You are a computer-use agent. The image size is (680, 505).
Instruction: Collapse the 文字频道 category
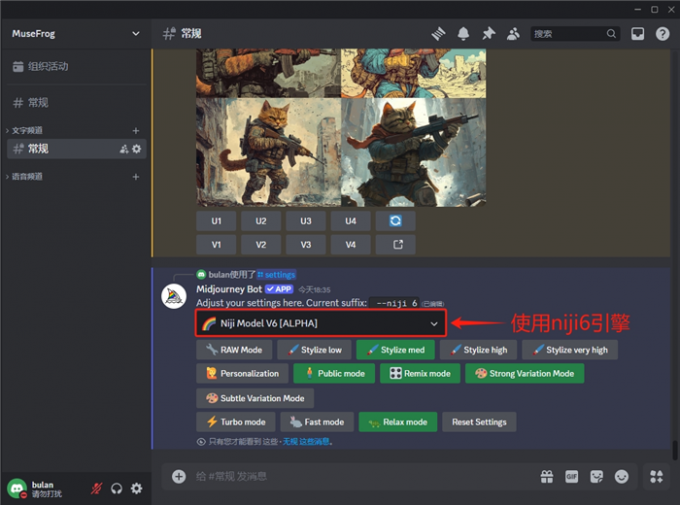(26, 131)
